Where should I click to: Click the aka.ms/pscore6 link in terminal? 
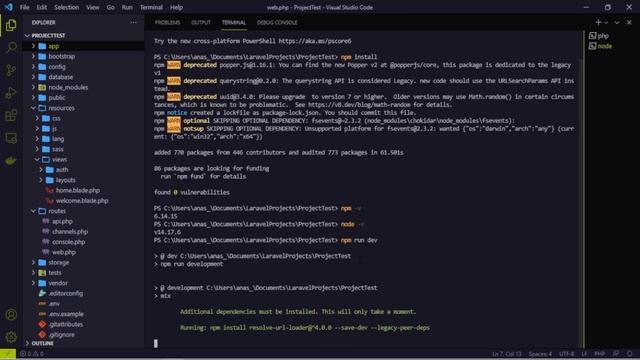coord(315,41)
